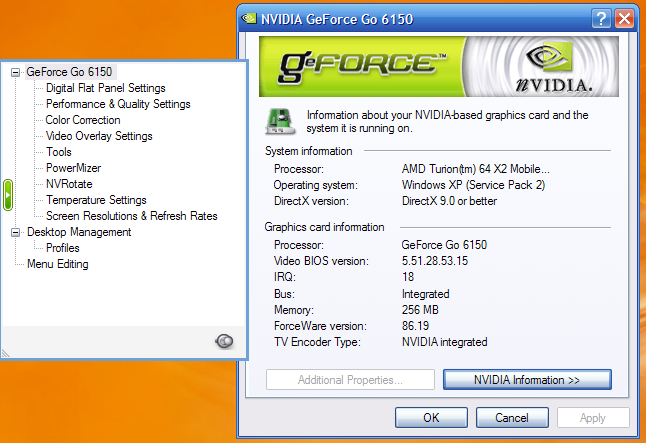646x443 pixels.
Task: Open Performance & Quality Settings
Action: (118, 104)
